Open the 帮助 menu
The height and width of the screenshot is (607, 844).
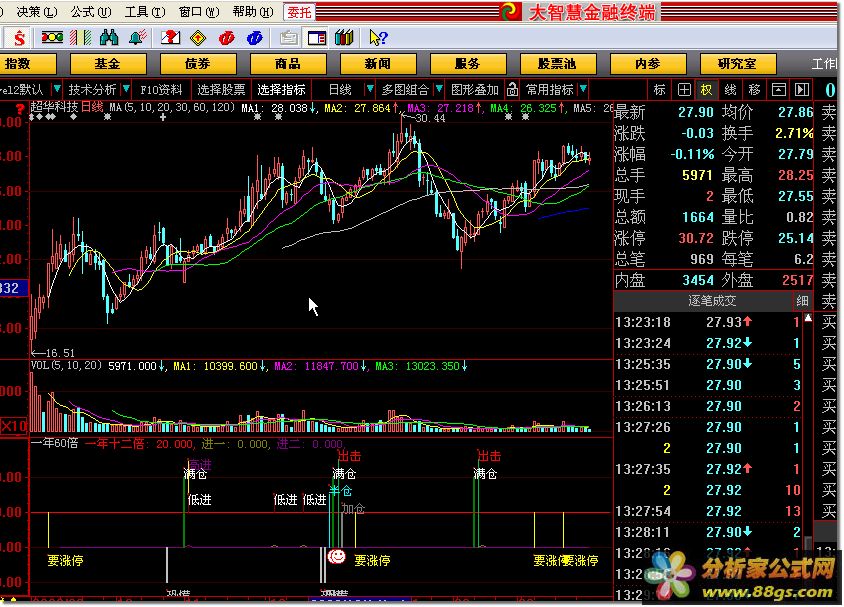[x=252, y=11]
